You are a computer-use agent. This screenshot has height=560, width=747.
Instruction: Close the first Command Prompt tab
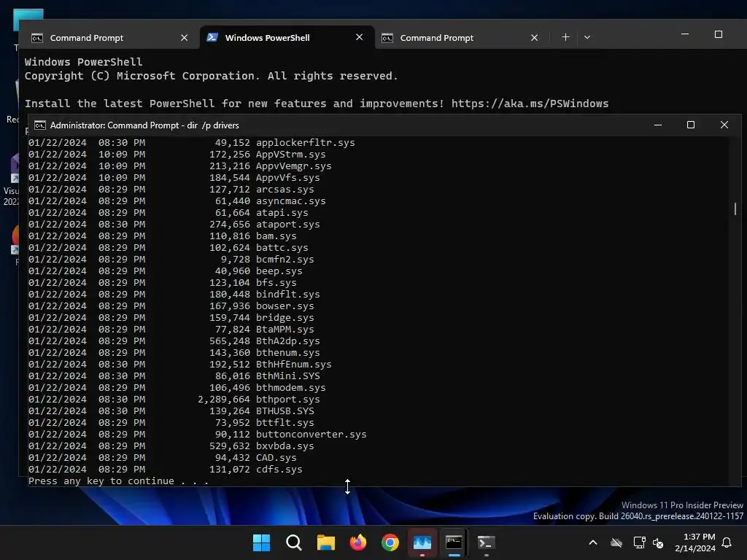click(x=184, y=38)
